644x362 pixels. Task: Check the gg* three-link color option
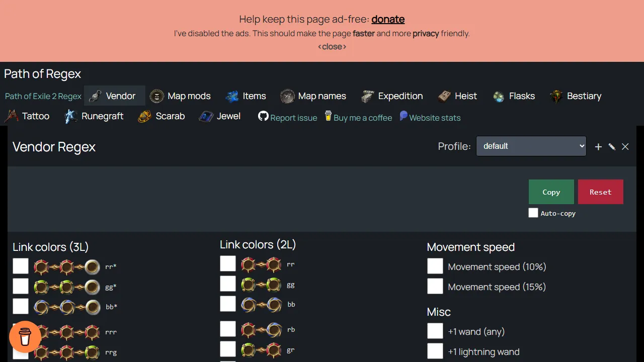pyautogui.click(x=20, y=286)
